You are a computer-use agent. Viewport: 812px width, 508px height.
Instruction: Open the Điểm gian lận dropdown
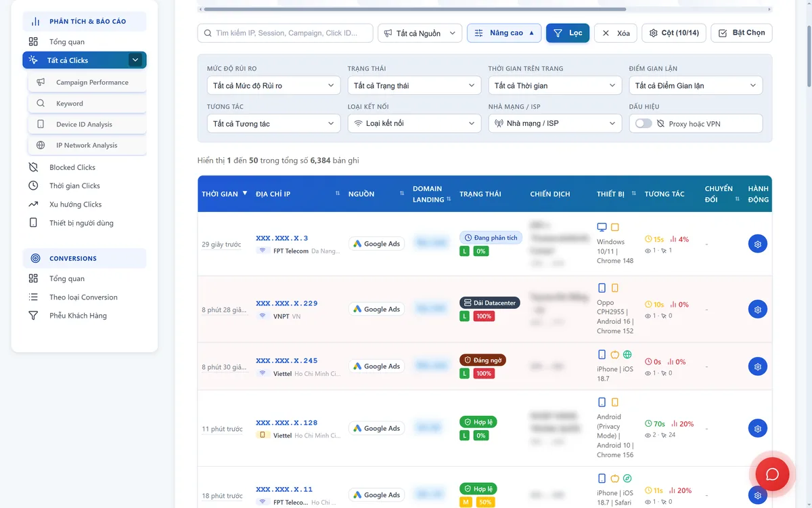pos(696,85)
